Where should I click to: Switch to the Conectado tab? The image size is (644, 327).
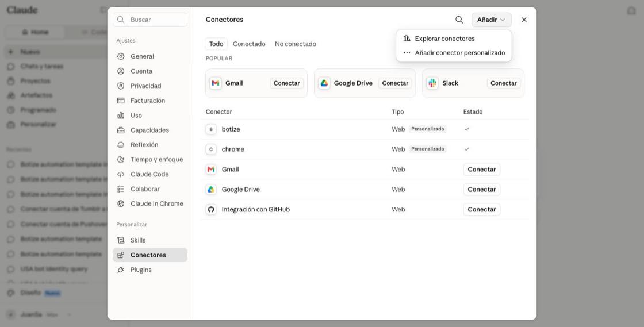[249, 44]
